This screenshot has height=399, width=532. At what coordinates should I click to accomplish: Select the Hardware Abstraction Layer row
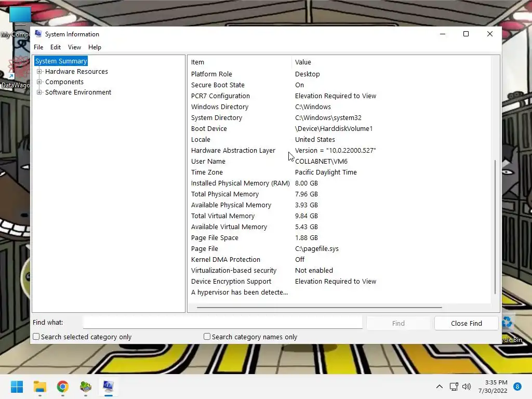[339, 150]
